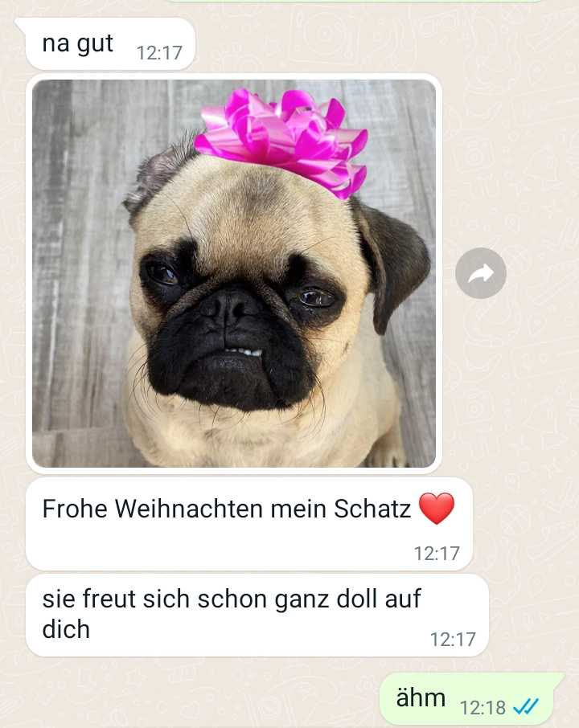Select the "sie freut sich schon" message bubble
579x728 pixels.
pos(257,615)
